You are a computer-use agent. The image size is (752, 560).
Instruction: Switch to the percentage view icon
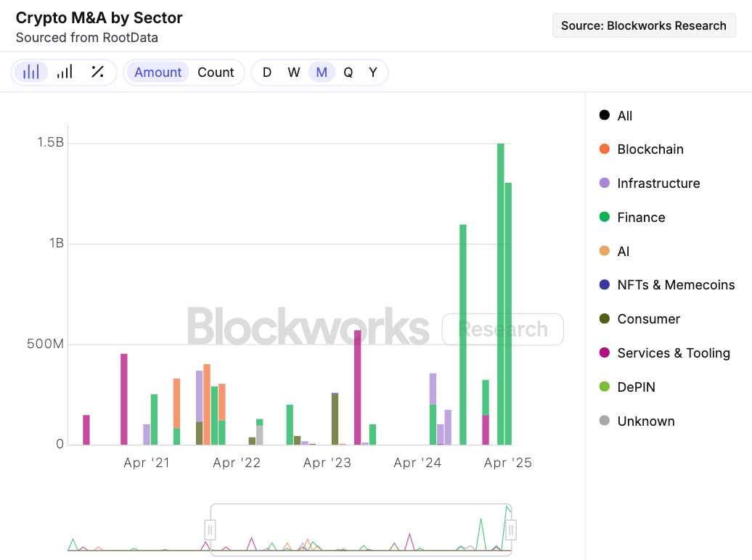tap(97, 72)
